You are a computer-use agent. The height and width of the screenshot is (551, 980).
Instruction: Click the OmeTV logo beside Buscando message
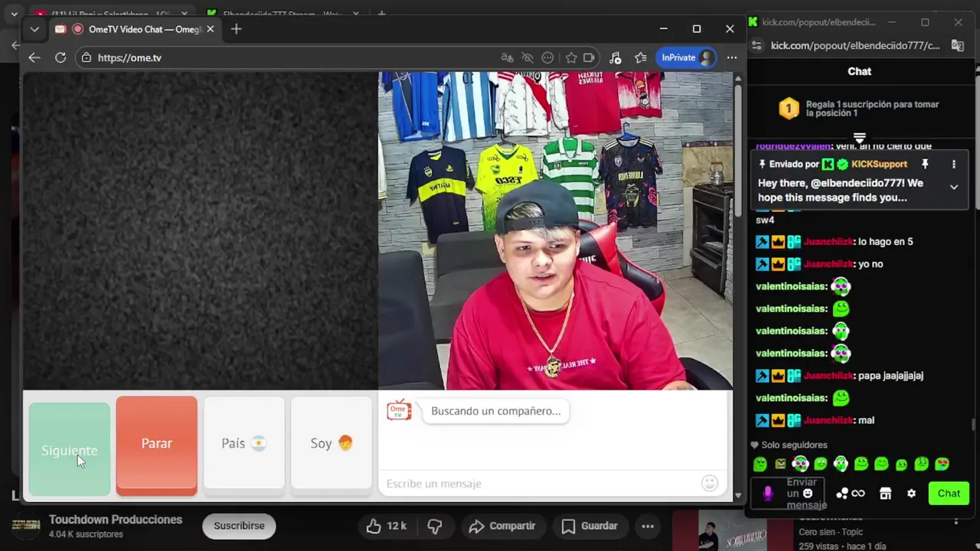click(399, 410)
